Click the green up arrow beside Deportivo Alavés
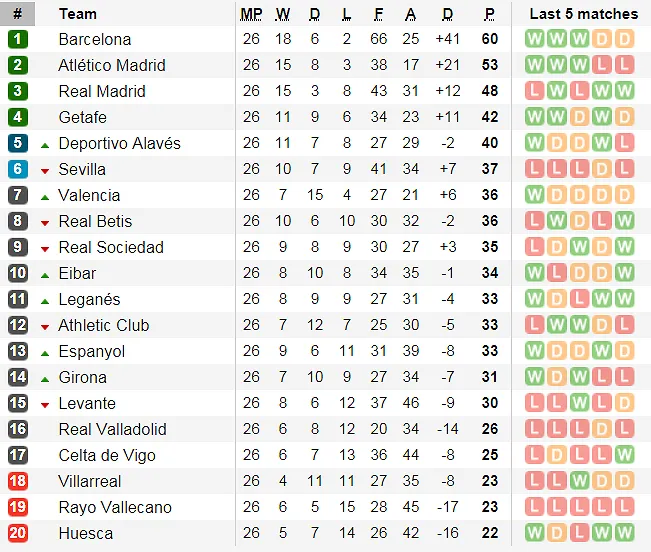The image size is (651, 552). 45,144
